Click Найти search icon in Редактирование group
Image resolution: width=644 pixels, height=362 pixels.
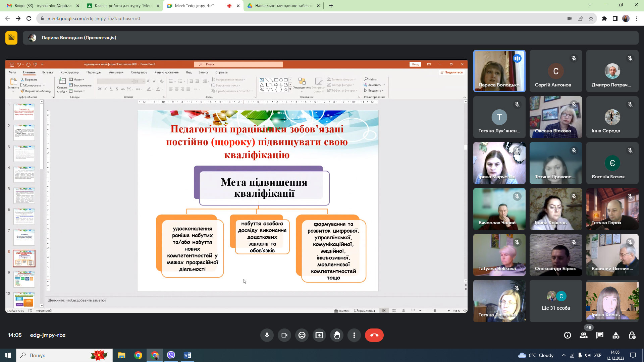(370, 79)
